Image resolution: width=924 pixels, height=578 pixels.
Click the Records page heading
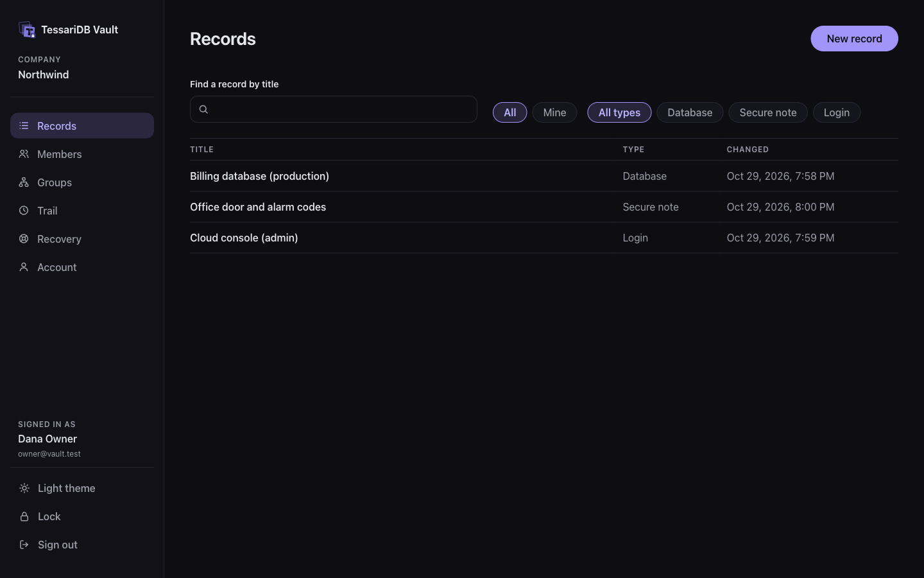click(x=223, y=39)
